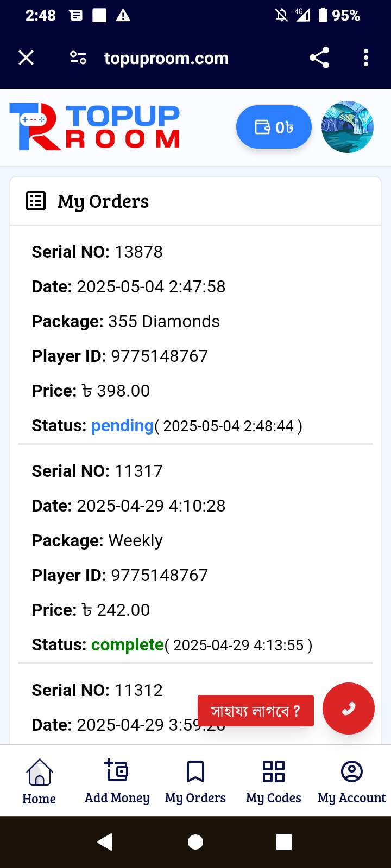Image resolution: width=391 pixels, height=868 pixels.
Task: Tap the topuproom.com address text
Action: click(x=166, y=58)
